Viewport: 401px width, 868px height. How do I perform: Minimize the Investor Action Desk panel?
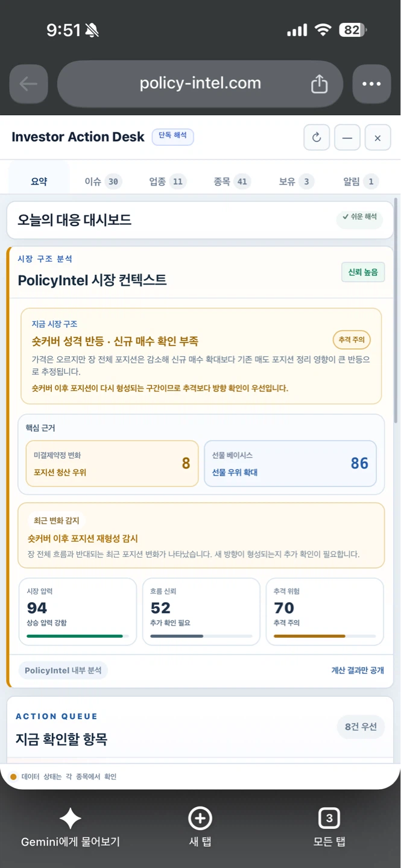point(347,137)
